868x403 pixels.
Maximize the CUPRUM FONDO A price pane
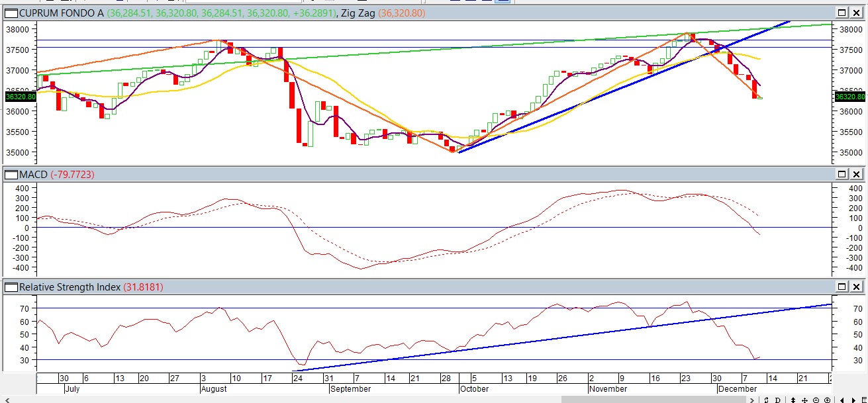pos(842,13)
